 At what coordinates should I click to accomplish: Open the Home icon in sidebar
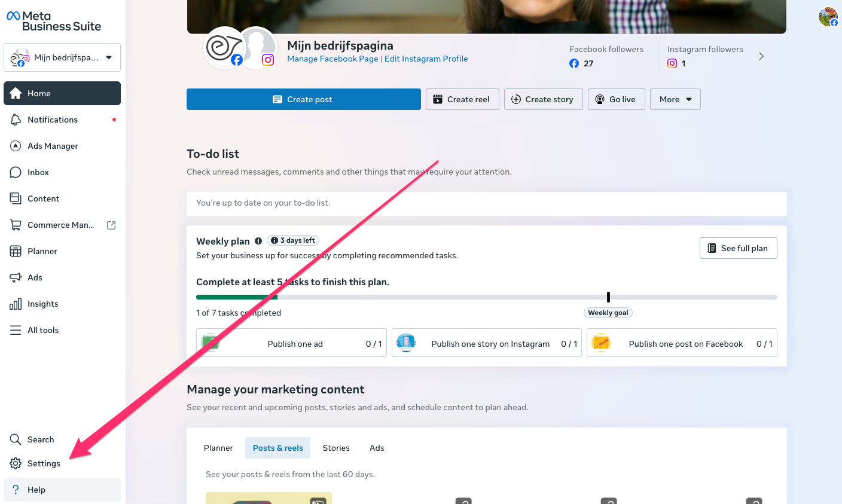coord(16,93)
